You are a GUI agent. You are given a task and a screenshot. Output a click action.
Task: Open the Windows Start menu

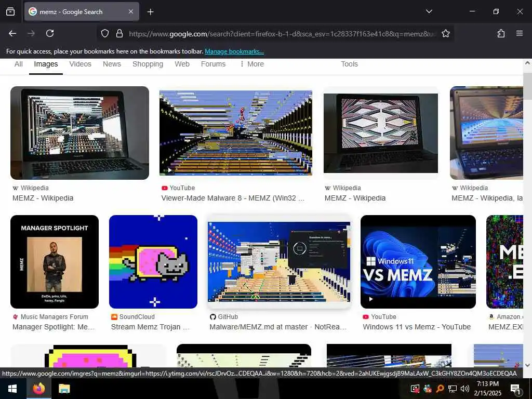coord(12,389)
